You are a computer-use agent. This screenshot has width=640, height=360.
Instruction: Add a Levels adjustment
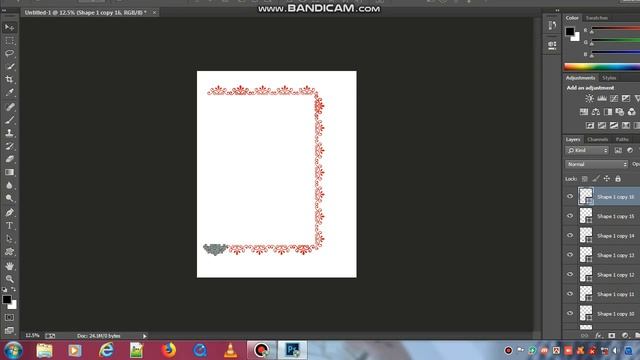(x=602, y=99)
